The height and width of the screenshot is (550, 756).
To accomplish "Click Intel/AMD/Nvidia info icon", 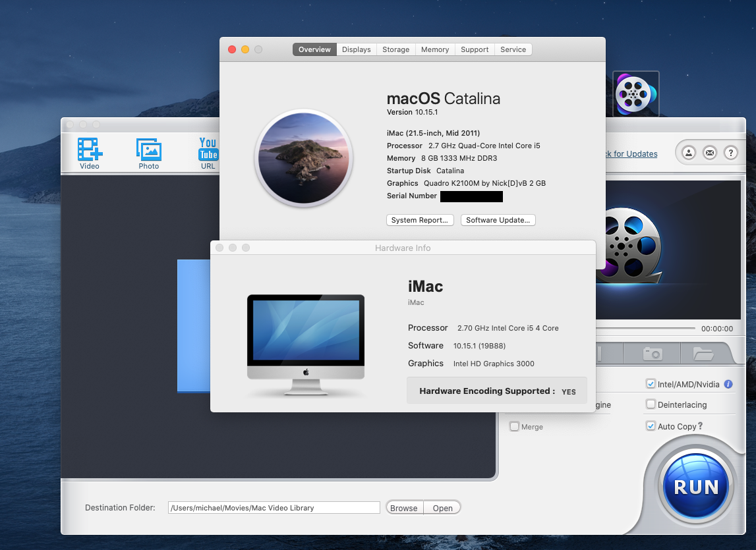I will 728,384.
